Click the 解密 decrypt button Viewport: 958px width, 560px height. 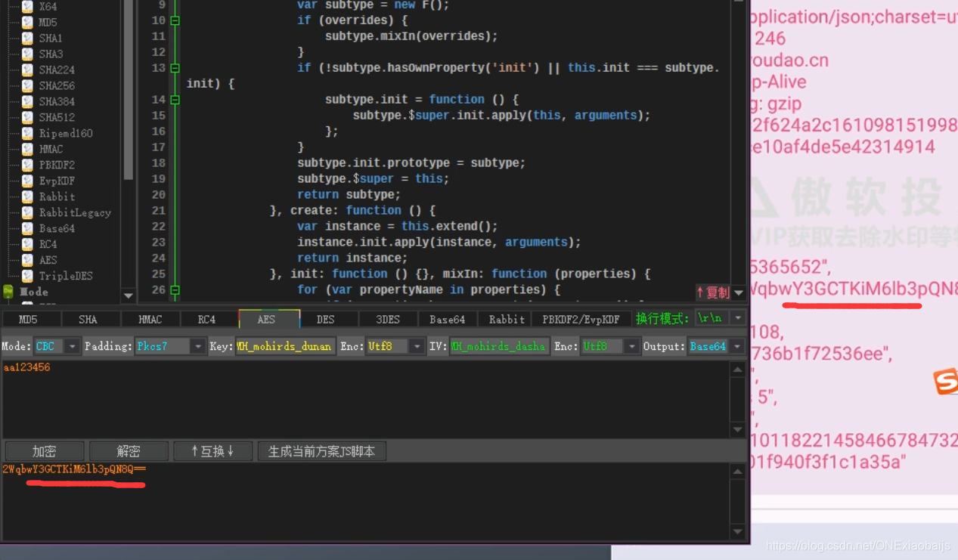(x=129, y=451)
